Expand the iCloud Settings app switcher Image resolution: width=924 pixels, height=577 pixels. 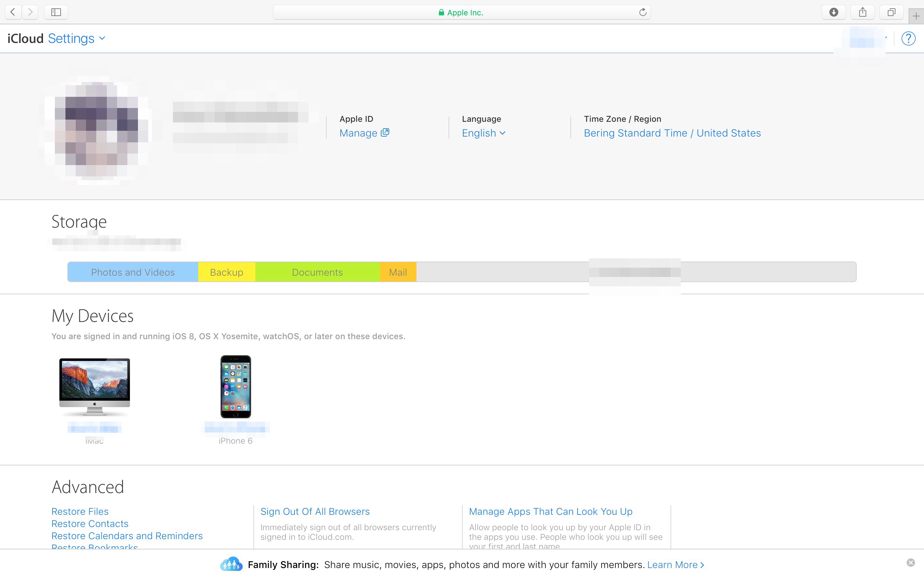pos(76,38)
